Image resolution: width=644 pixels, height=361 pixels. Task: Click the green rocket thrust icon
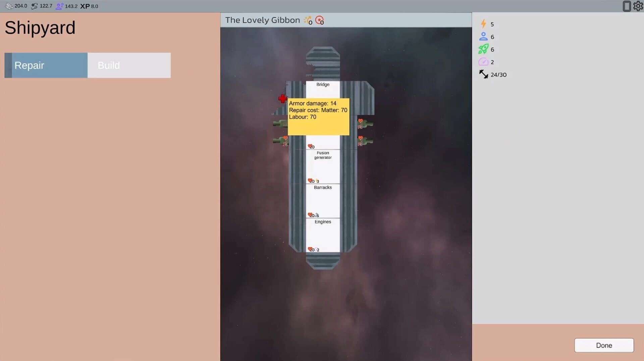483,49
